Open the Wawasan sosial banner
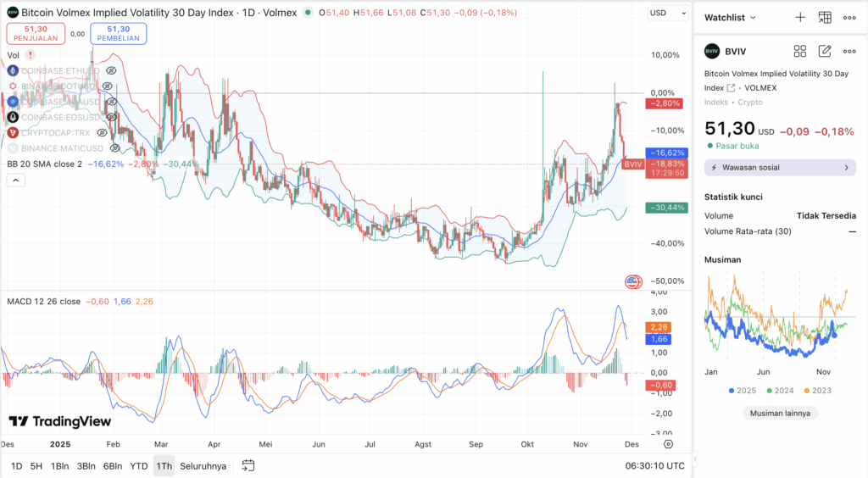868x478 pixels. click(779, 167)
